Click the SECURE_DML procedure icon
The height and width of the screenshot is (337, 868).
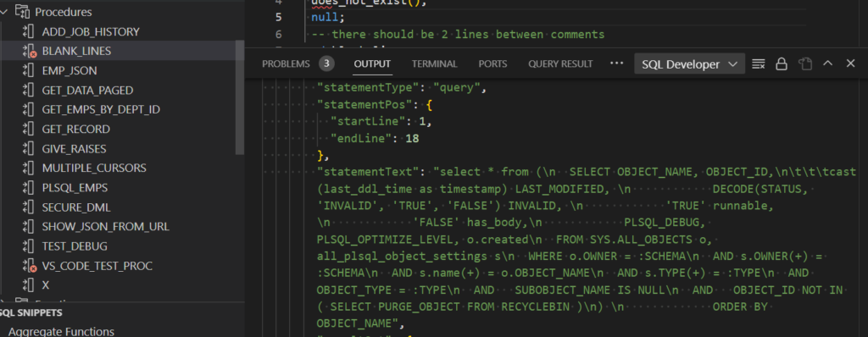pyautogui.click(x=28, y=207)
